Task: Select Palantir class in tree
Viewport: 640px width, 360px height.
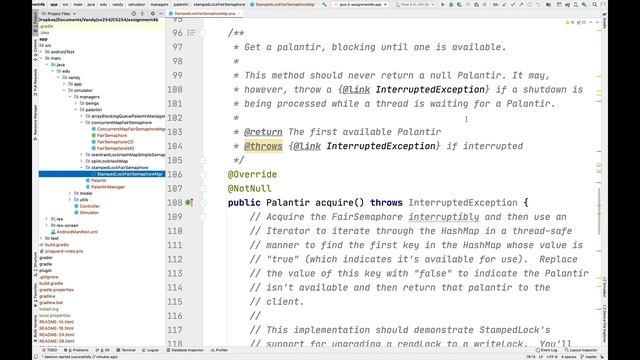Action: (96, 180)
